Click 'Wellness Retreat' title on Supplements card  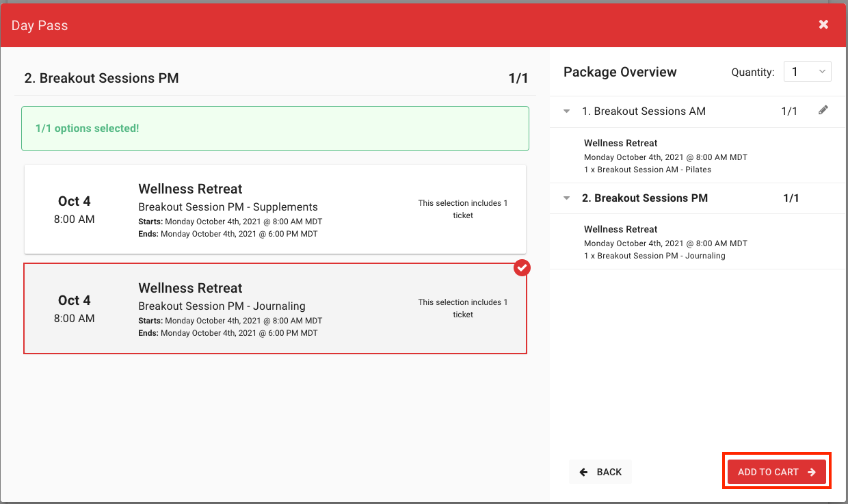pos(190,189)
